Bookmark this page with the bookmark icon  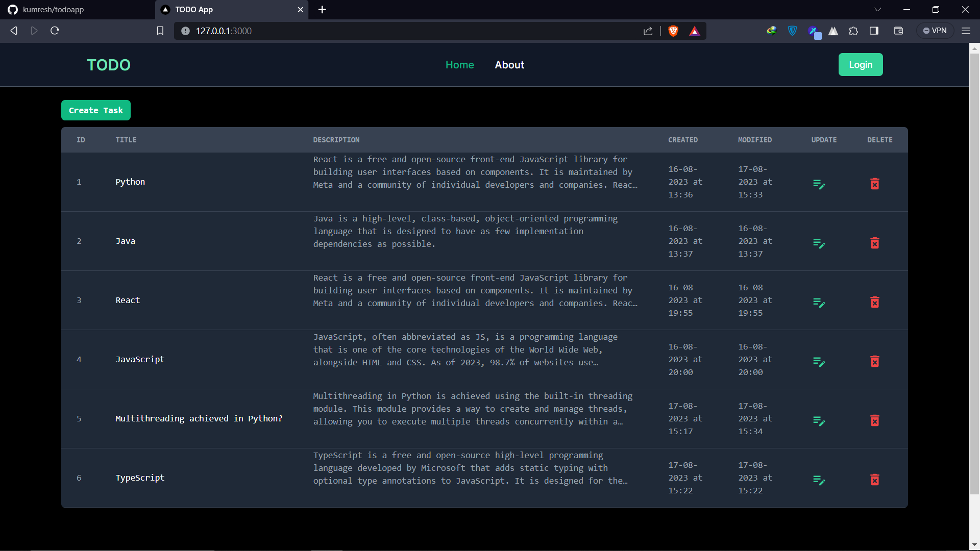tap(160, 31)
